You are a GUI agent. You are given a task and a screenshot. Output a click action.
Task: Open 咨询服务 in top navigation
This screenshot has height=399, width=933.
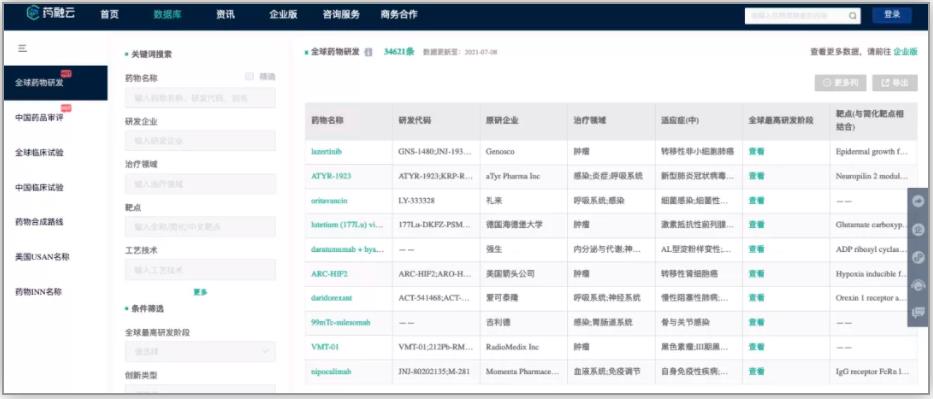[x=341, y=15]
